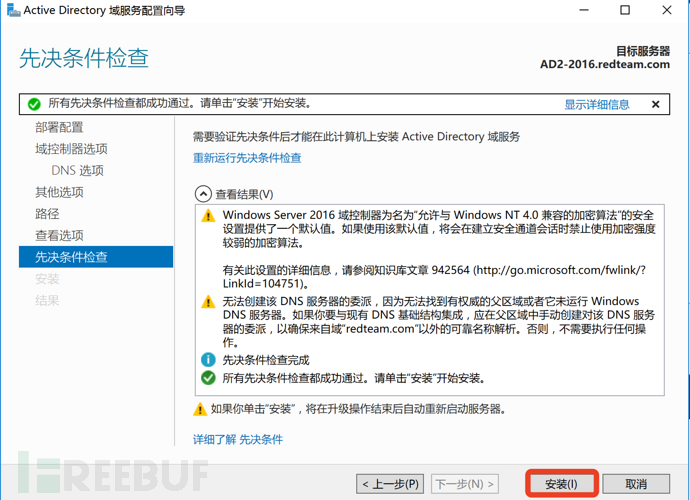
Task: Click warning icon beside Windows NT 4.0 message
Action: point(208,216)
